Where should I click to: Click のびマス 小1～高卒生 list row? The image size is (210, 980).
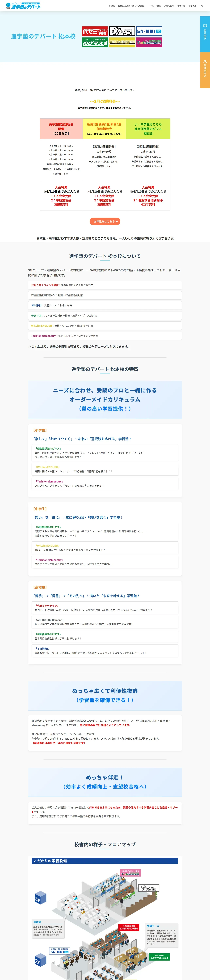[105, 315]
